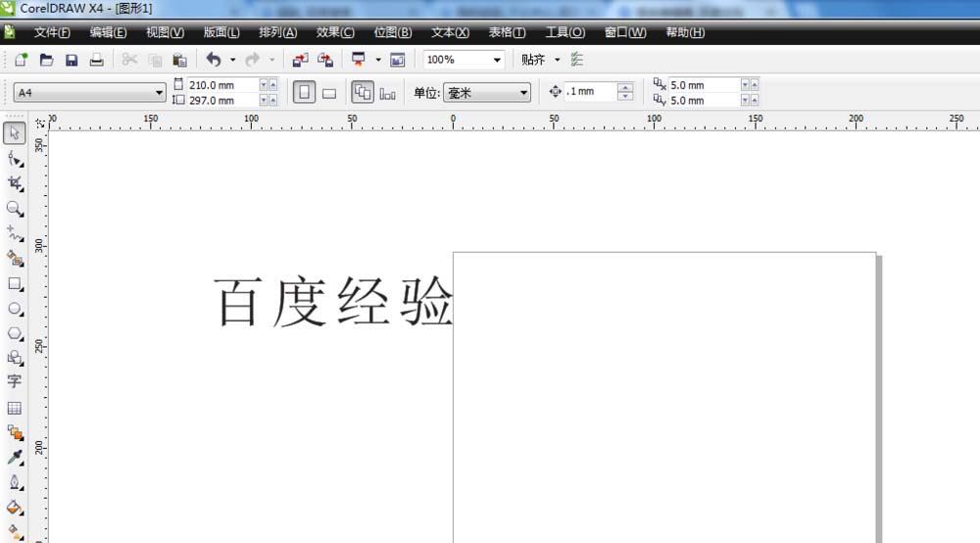
Task: Open the Welcome screen icon
Action: coord(398,60)
